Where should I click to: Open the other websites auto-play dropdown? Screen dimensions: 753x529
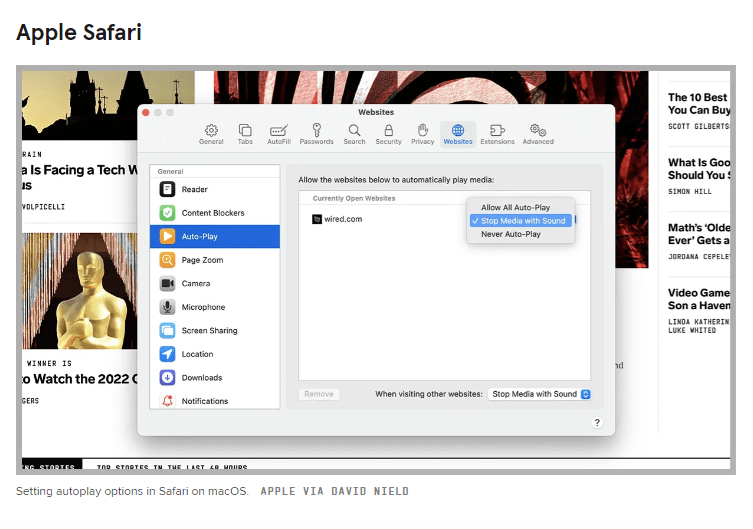(x=540, y=394)
